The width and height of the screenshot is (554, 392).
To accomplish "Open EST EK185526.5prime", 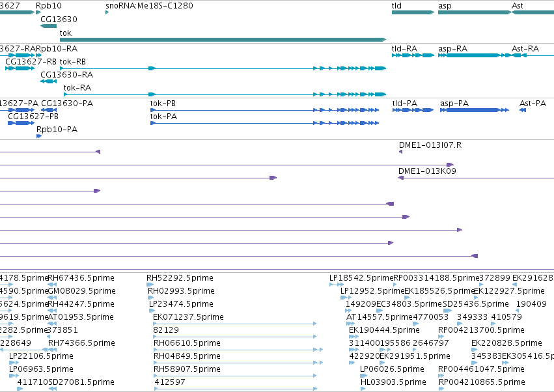I will coord(439,291).
